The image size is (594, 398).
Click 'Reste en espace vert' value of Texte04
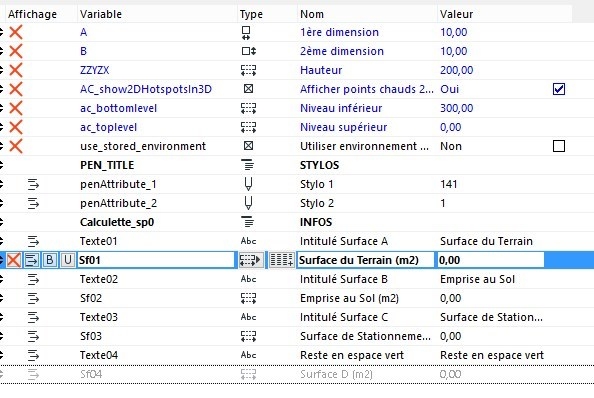[x=492, y=355]
